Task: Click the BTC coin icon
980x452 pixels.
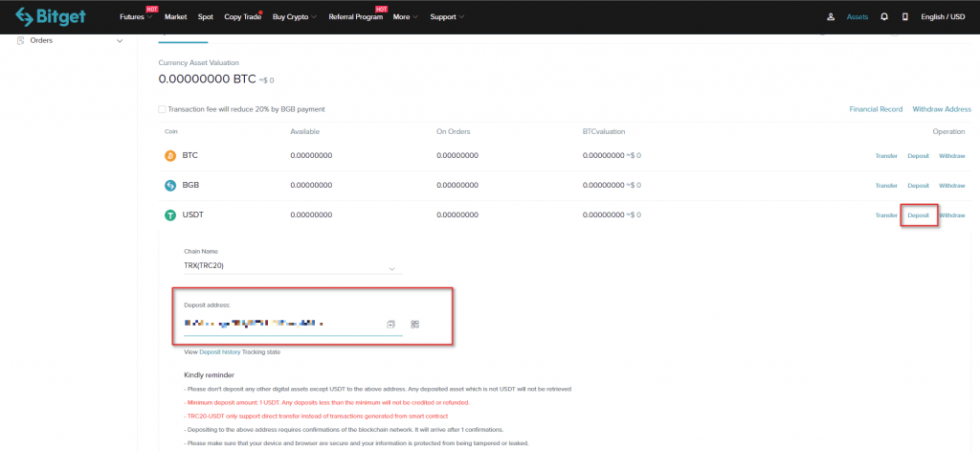Action: coord(170,156)
